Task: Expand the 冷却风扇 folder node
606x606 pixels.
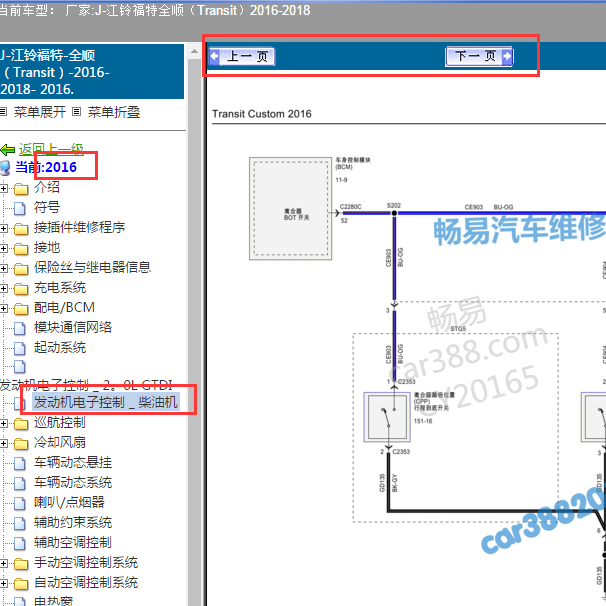Action: pyautogui.click(x=3, y=443)
